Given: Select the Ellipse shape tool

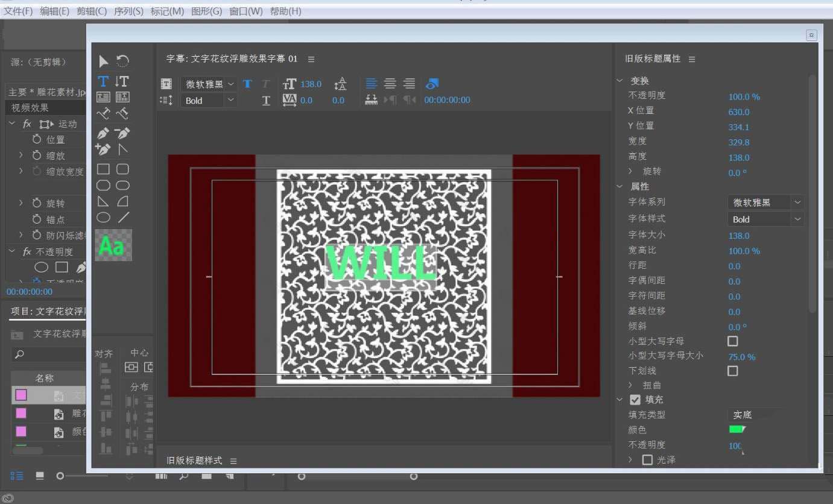Looking at the screenshot, I should [104, 218].
